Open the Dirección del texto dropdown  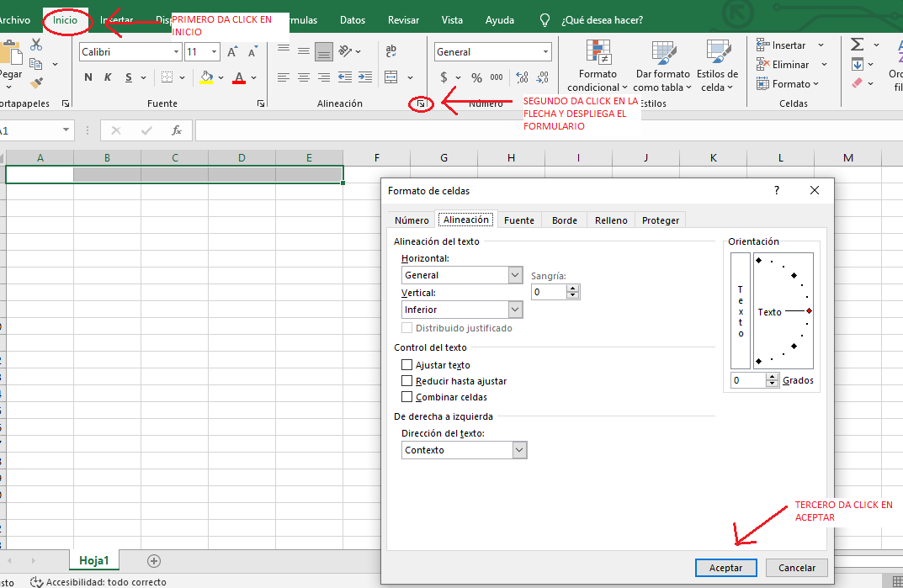click(x=520, y=449)
